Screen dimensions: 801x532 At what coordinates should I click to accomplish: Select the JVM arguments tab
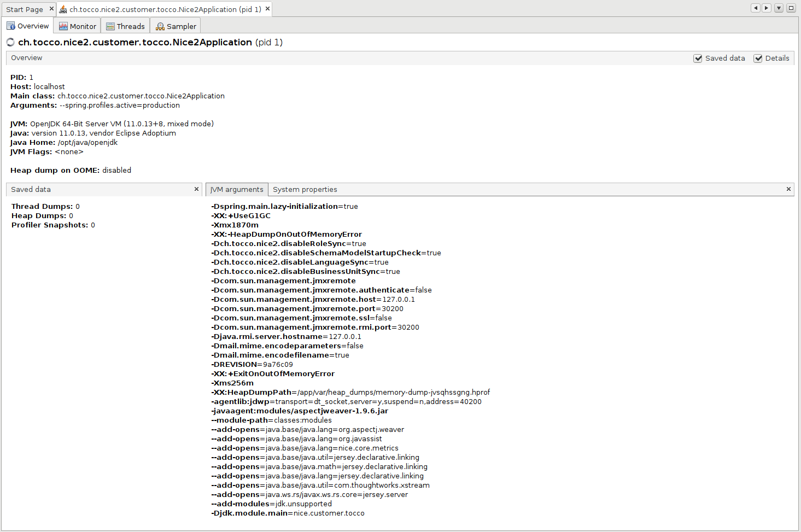[x=237, y=189]
